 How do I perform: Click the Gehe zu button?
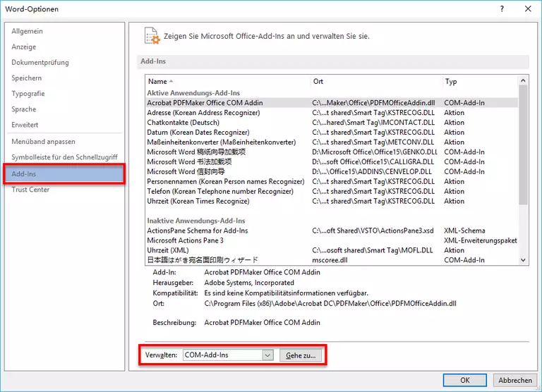point(301,355)
